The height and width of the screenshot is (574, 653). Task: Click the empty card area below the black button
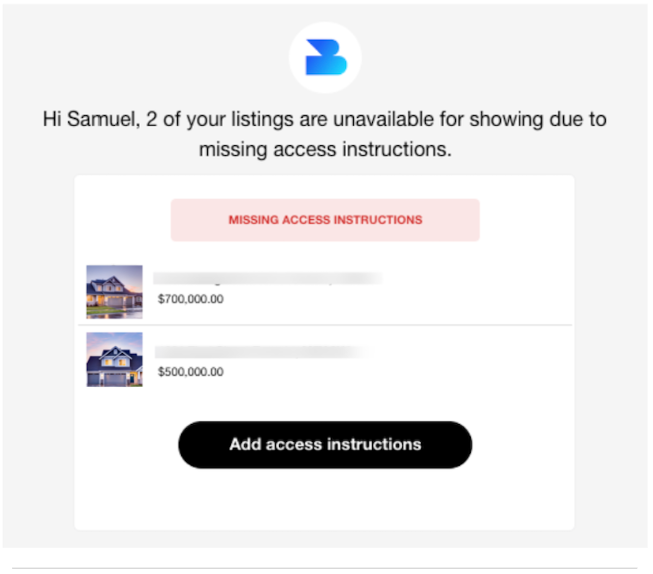(x=324, y=499)
